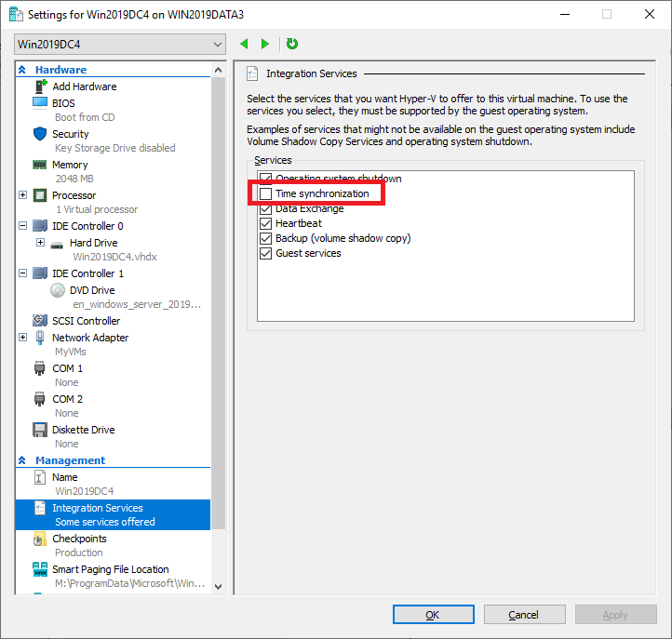This screenshot has width=672, height=639.
Task: Expand the Hard Drive tree node
Action: tap(40, 243)
